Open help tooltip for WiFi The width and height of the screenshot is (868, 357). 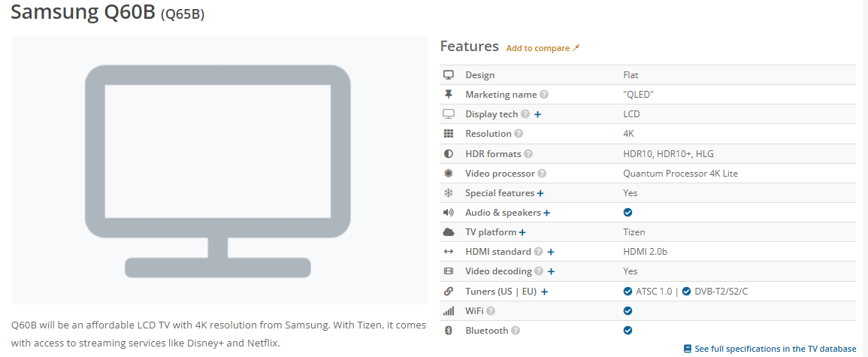click(x=491, y=311)
